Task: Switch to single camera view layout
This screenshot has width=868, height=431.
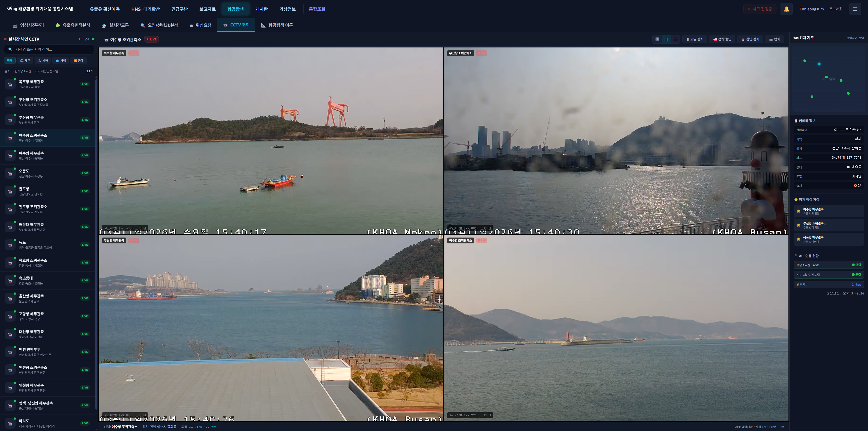Action: pos(657,39)
